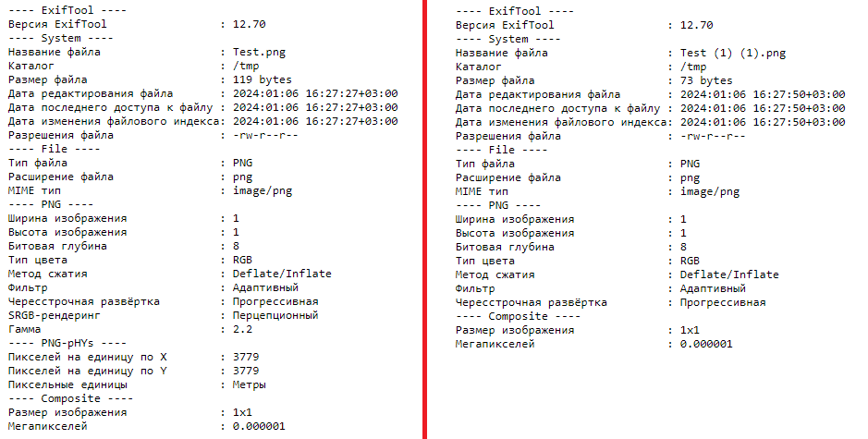868x439 pixels.
Task: Select the 119 bytes file size value
Action: (262, 79)
